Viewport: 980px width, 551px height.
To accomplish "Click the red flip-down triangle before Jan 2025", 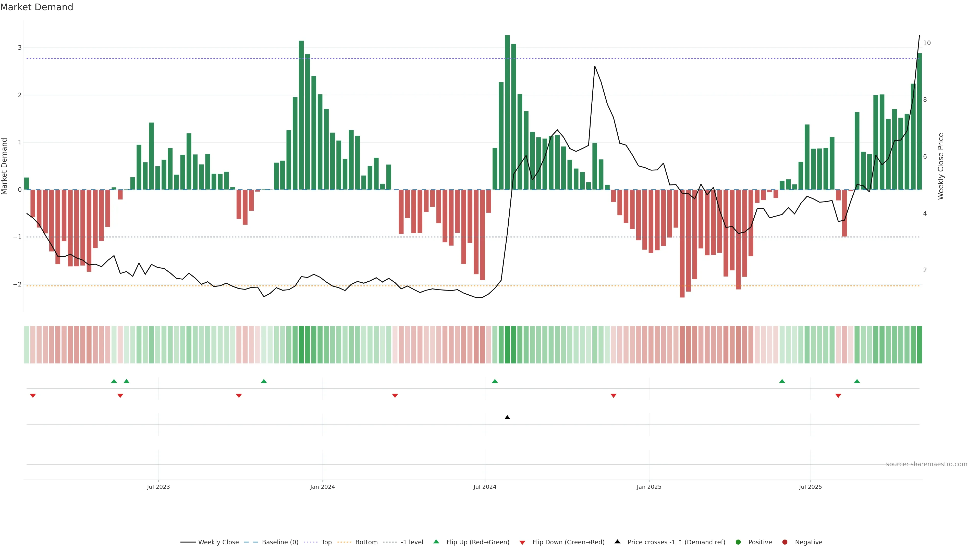I will tap(613, 396).
